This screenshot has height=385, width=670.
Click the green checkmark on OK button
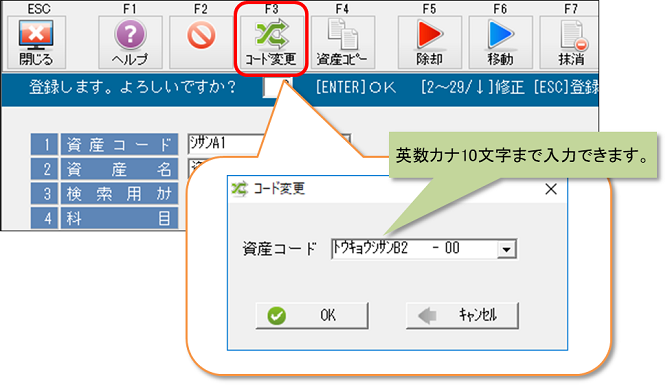click(x=276, y=316)
